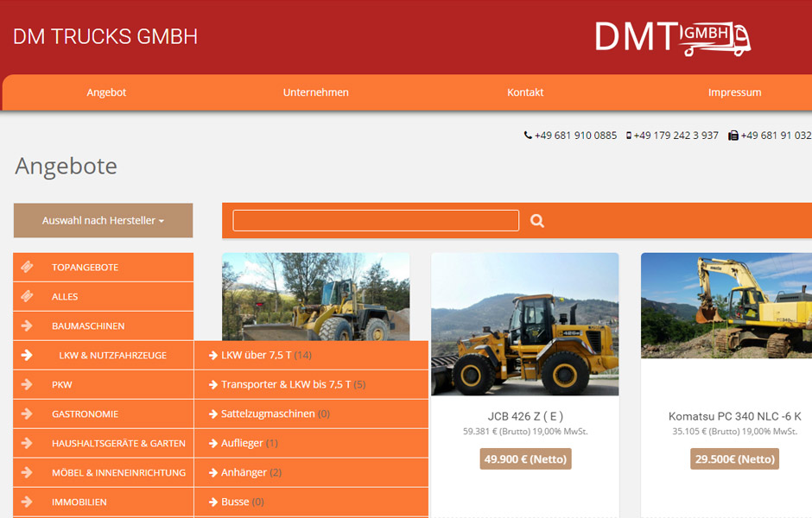Expand the Möbel & Inneneinrichtung category
812x518 pixels.
(118, 472)
